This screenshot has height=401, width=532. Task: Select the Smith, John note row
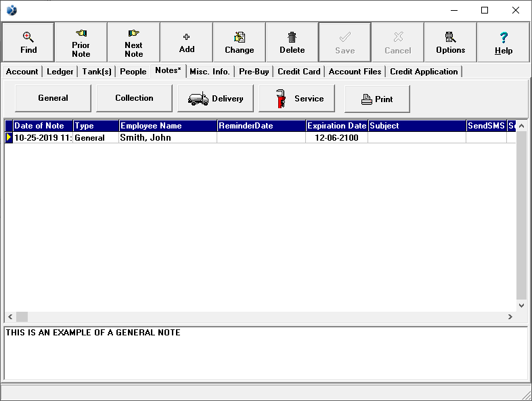pyautogui.click(x=168, y=138)
